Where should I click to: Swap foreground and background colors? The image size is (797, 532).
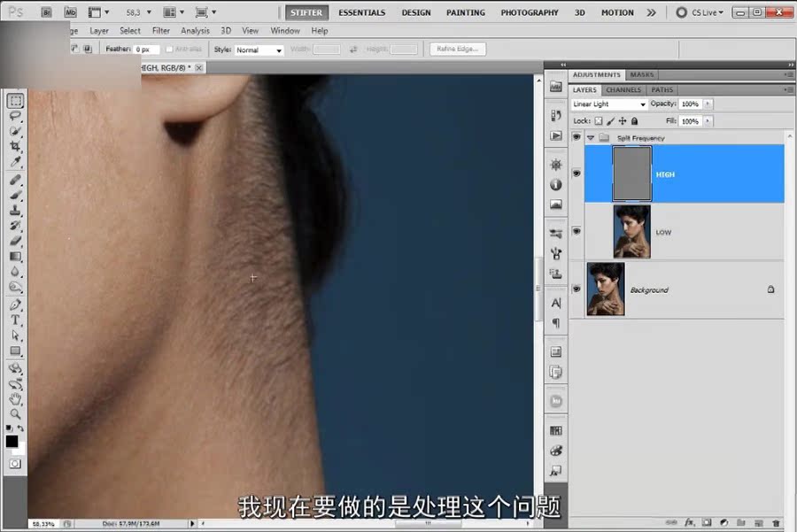tap(20, 428)
